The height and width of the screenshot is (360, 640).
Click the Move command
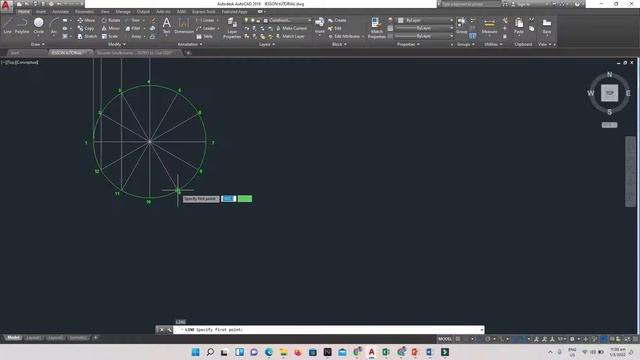[86, 20]
